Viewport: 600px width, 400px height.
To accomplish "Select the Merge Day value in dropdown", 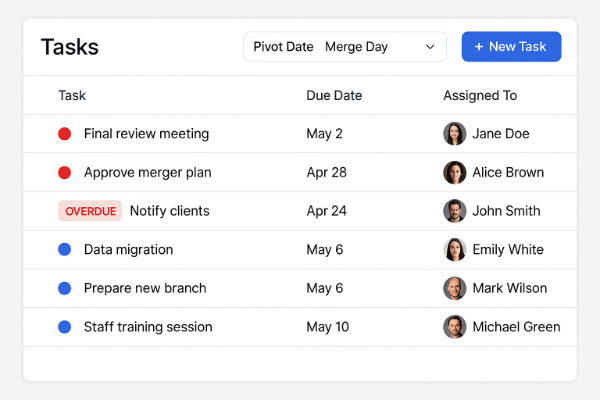I will 357,47.
